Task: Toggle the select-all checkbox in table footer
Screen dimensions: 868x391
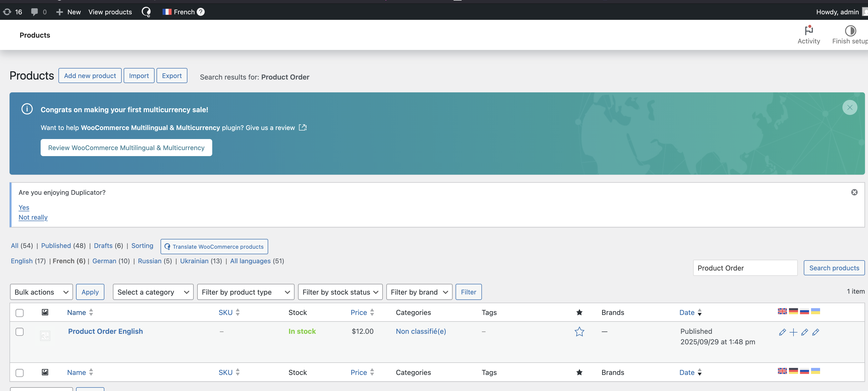Action: click(x=20, y=372)
